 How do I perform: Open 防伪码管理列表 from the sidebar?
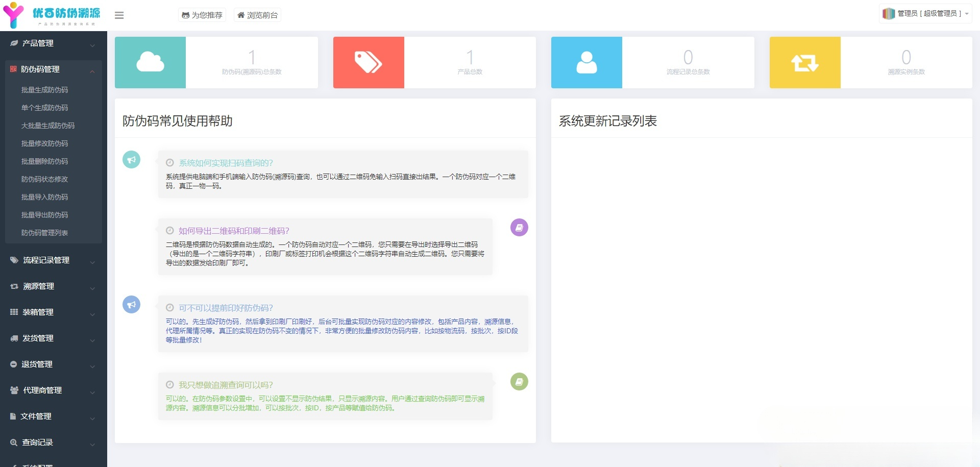pos(45,233)
